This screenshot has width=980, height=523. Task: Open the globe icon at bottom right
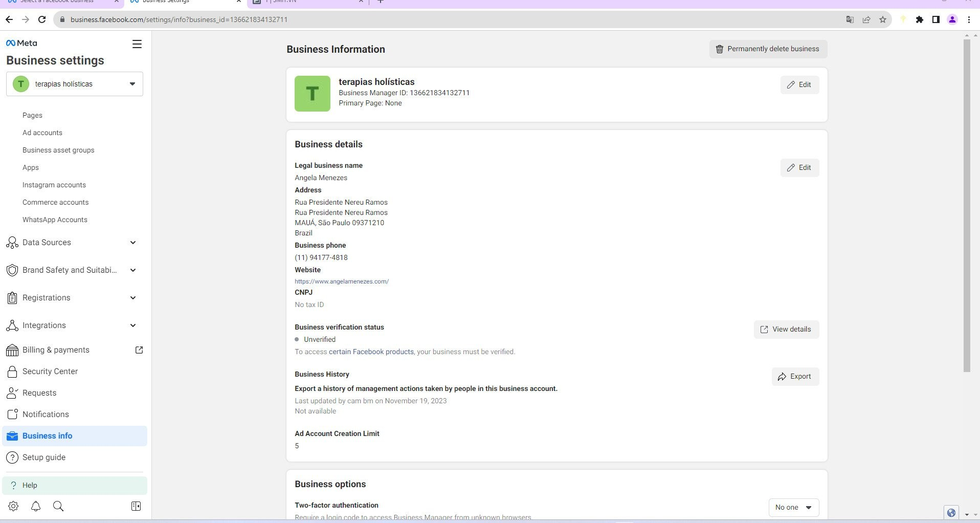951,512
